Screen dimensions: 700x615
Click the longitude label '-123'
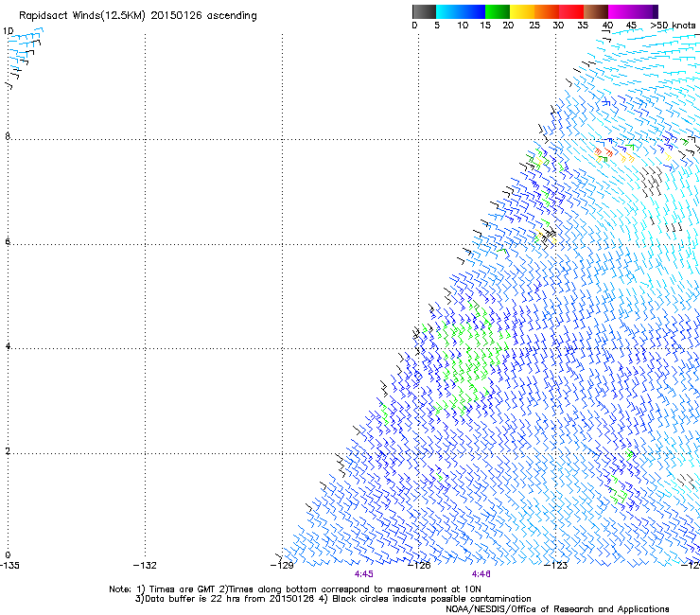(x=556, y=566)
